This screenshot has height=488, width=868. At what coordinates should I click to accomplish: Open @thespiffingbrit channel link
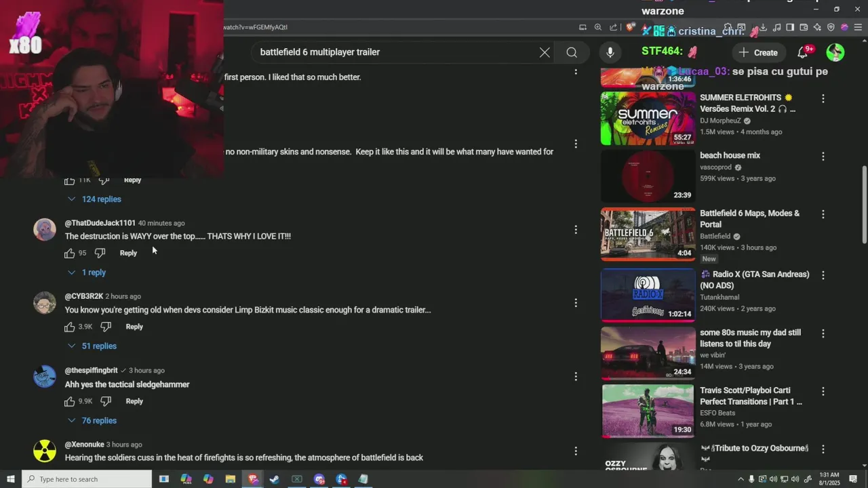click(92, 371)
